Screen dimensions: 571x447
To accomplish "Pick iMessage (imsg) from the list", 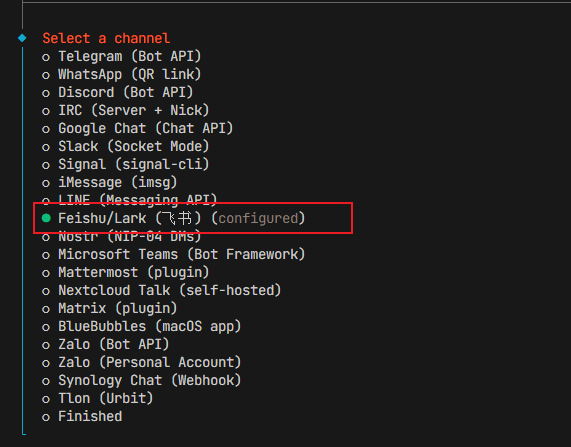I will click(110, 183).
